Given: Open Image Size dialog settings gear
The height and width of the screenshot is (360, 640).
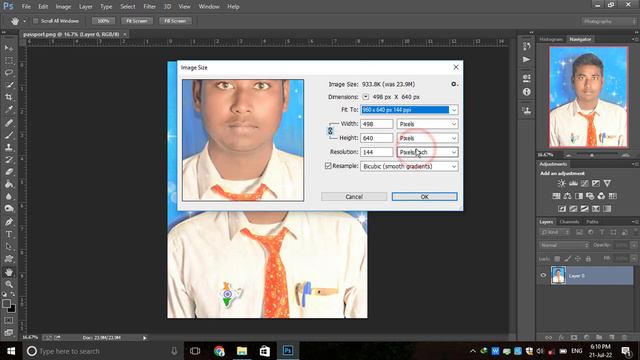Looking at the screenshot, I should 454,84.
